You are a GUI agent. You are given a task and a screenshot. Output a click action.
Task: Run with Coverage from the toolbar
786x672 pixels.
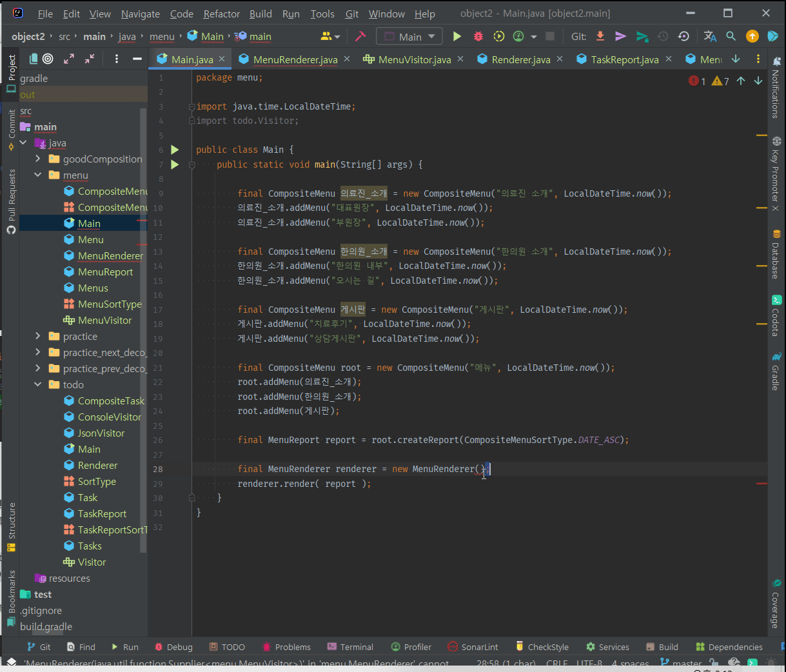[498, 37]
